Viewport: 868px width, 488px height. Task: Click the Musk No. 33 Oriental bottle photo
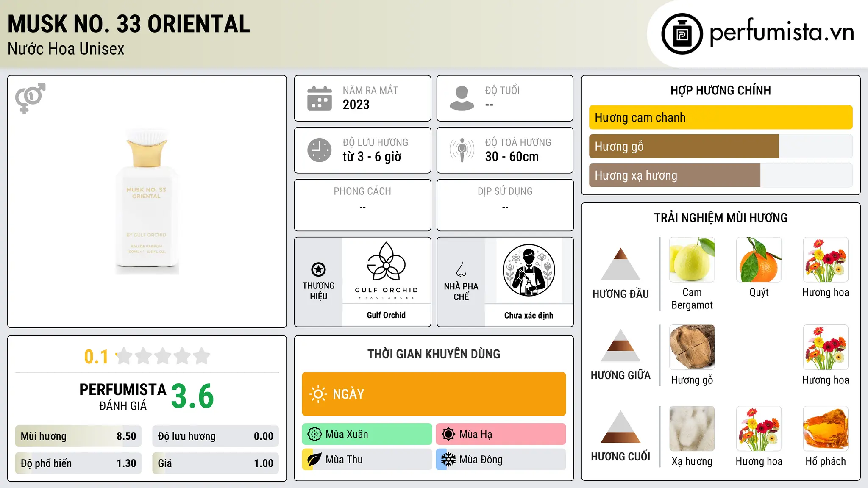pos(147,202)
